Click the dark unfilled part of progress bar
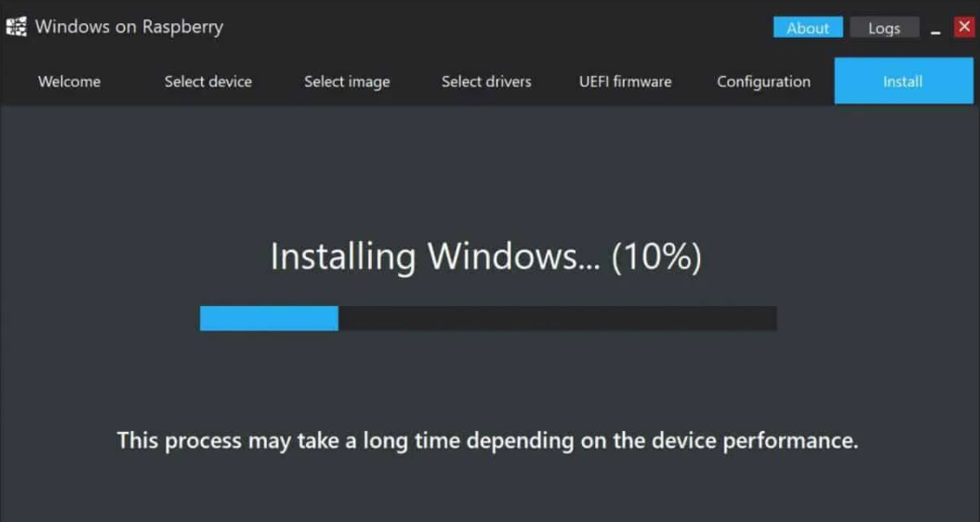This screenshot has height=522, width=980. 558,318
